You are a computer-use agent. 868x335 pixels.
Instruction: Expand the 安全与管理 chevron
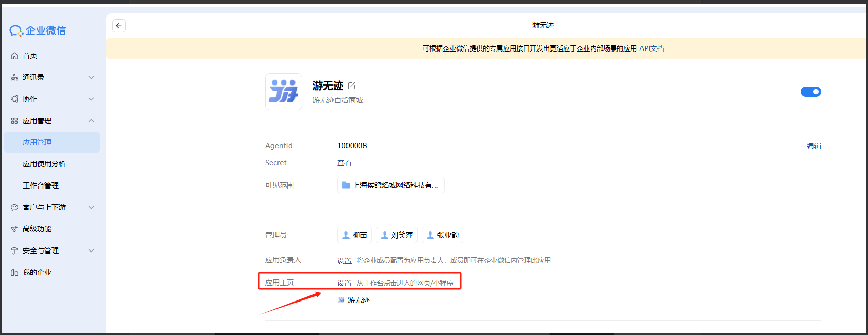point(91,250)
